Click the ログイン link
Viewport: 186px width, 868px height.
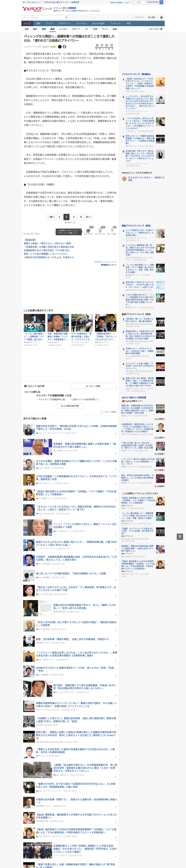tap(57, 11)
